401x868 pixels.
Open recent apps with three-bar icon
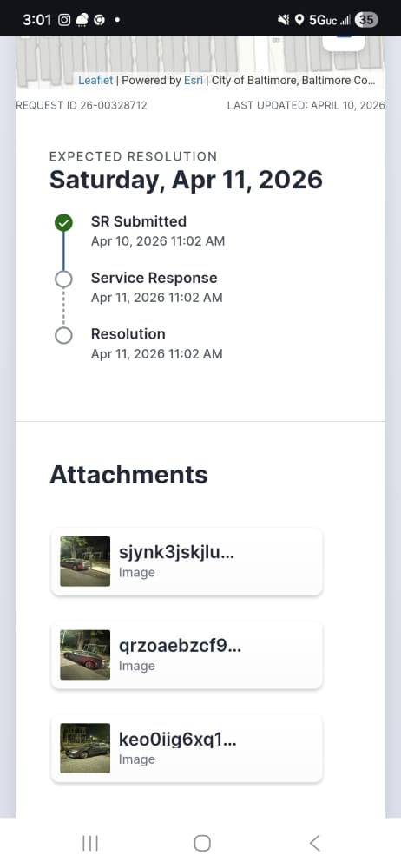89,843
